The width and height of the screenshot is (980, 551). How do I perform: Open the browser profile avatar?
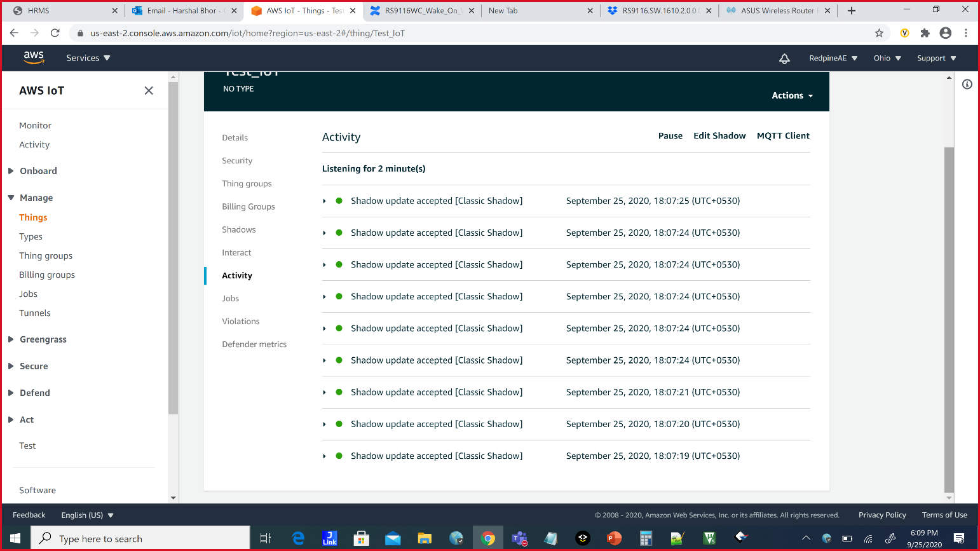pyautogui.click(x=945, y=32)
